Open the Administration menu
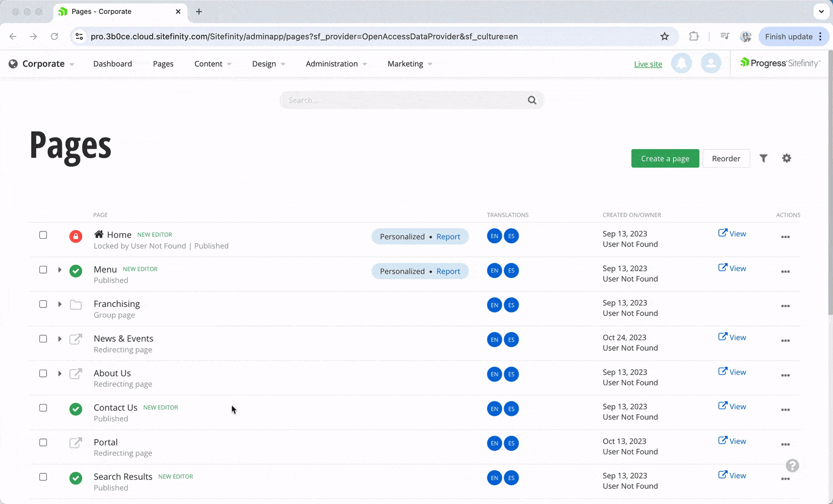The width and height of the screenshot is (833, 504). pos(336,64)
